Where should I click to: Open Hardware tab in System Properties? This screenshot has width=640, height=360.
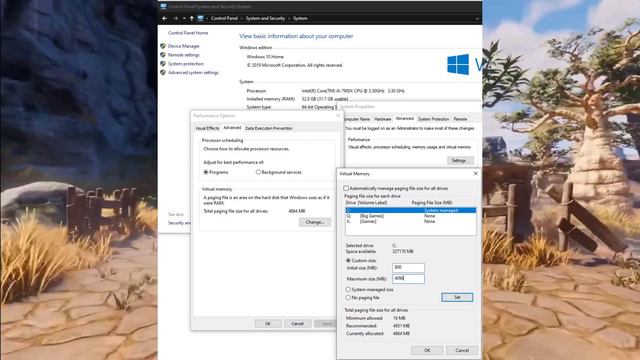(382, 119)
